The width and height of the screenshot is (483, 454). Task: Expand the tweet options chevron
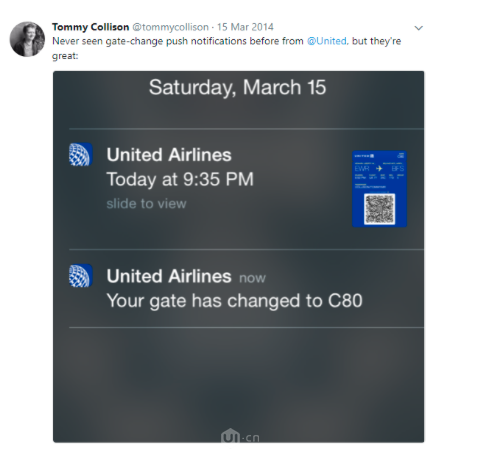(x=419, y=28)
